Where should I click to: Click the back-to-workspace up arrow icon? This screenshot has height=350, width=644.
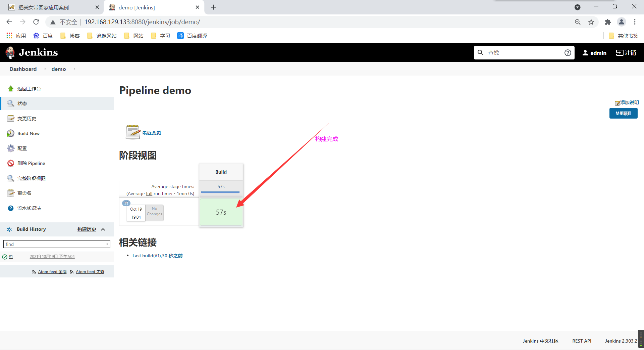tap(11, 89)
